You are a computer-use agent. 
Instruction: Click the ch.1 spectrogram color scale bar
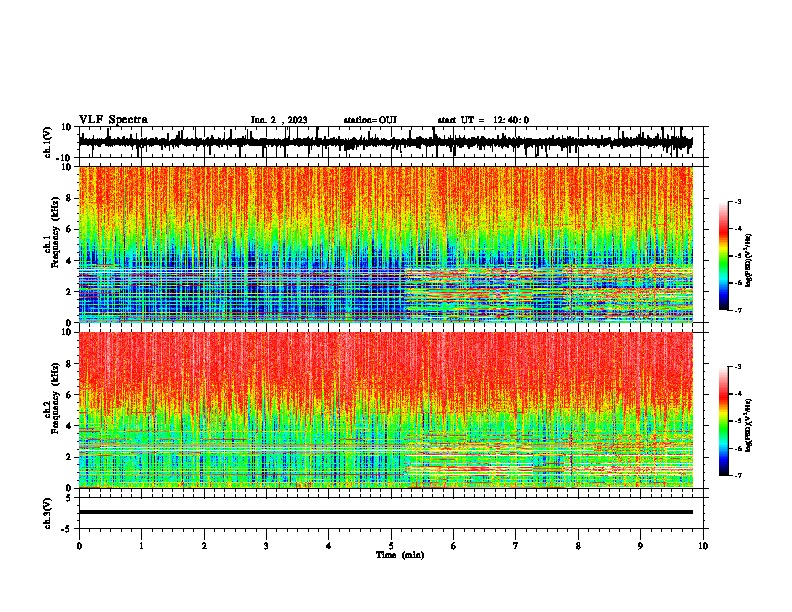pyautogui.click(x=723, y=256)
